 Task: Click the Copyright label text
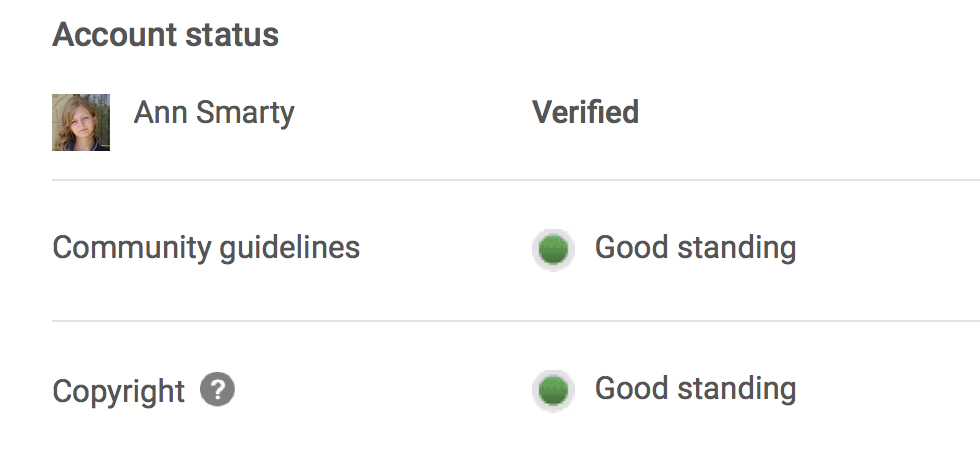pos(119,392)
